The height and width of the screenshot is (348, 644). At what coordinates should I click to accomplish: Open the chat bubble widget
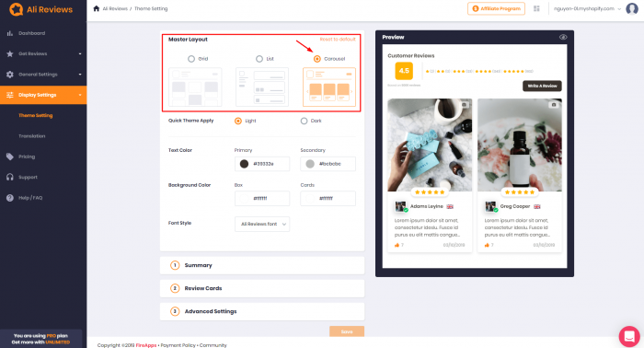[629, 336]
